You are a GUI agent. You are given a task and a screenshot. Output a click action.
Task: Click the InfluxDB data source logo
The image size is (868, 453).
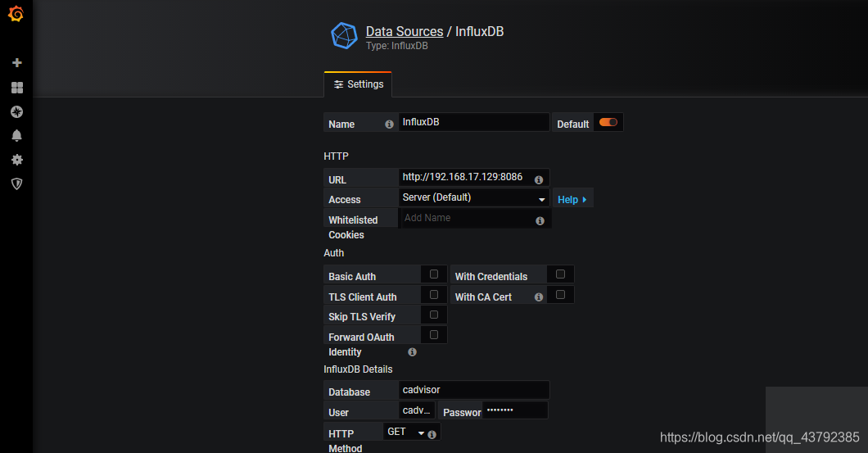coord(344,36)
